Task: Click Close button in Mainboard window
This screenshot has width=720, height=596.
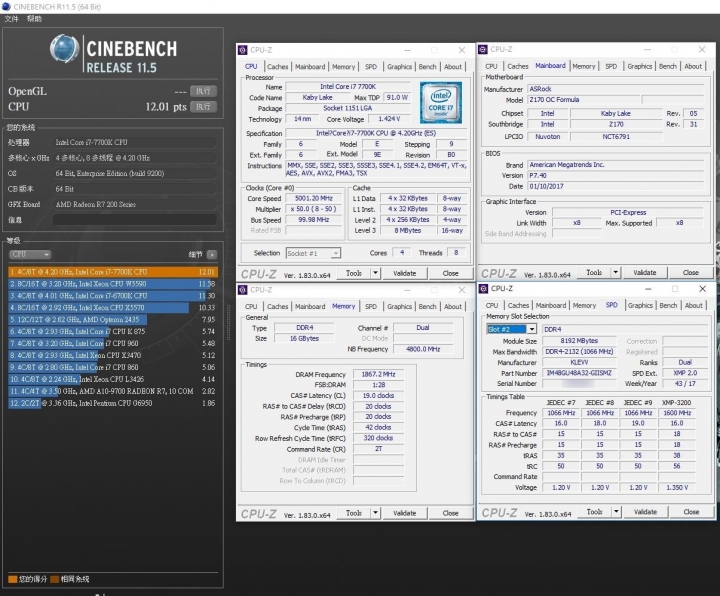Action: tap(691, 273)
